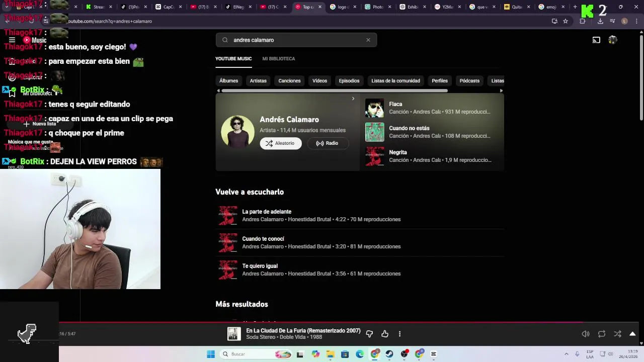The image size is (644, 362).
Task: Open the browser media control icon
Action: pyautogui.click(x=612, y=21)
